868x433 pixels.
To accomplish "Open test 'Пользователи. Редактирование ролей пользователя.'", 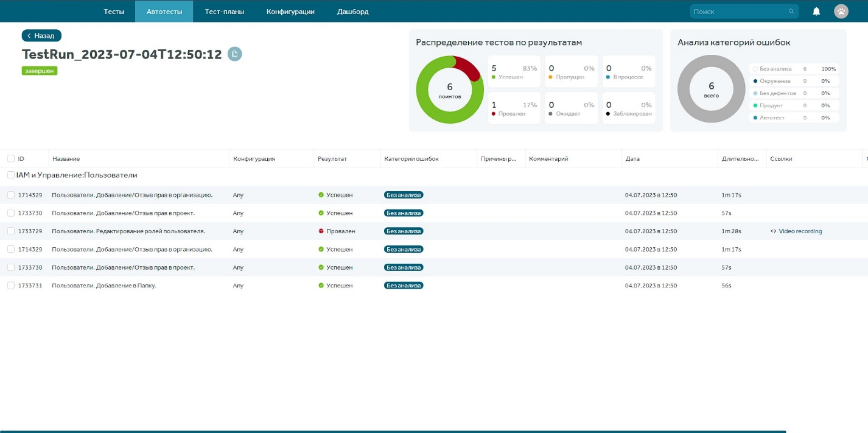I will 128,231.
